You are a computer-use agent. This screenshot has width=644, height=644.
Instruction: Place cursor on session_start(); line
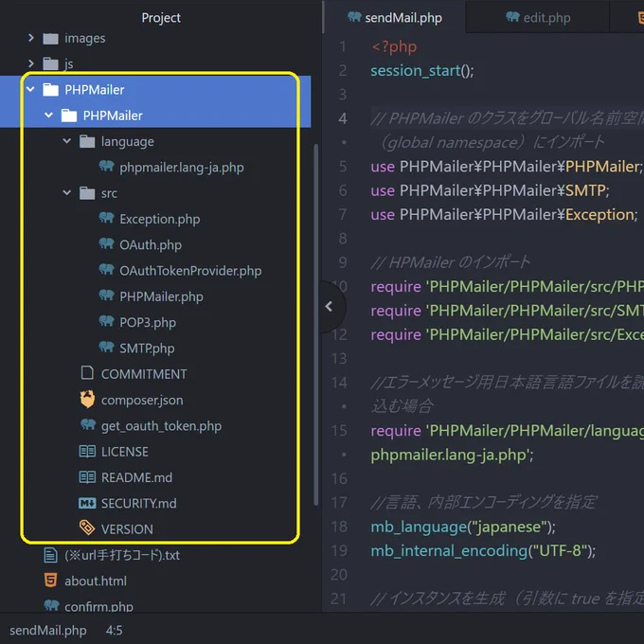point(422,71)
